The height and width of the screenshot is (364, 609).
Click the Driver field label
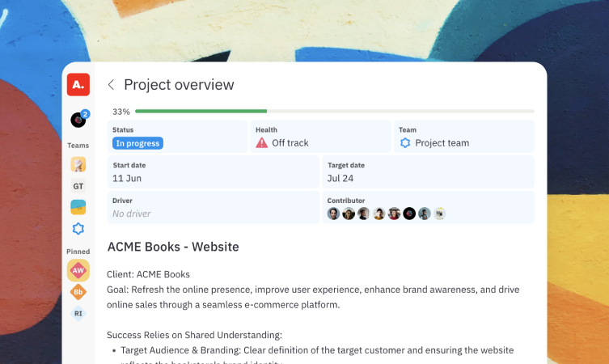[x=122, y=201]
